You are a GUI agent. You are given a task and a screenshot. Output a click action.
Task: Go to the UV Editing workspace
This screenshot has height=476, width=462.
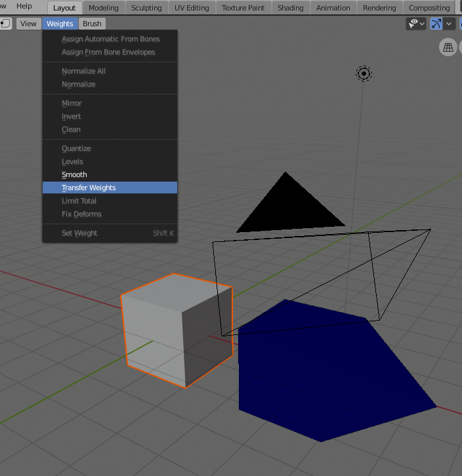point(192,8)
